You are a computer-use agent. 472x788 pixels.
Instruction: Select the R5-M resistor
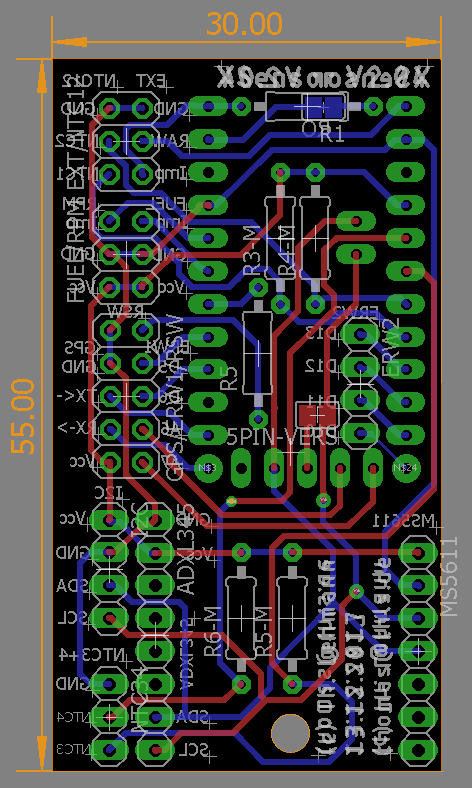pyautogui.click(x=292, y=617)
